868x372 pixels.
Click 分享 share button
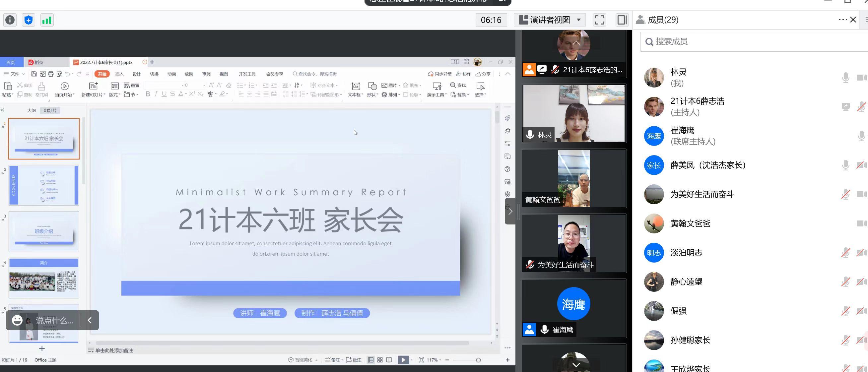point(483,74)
